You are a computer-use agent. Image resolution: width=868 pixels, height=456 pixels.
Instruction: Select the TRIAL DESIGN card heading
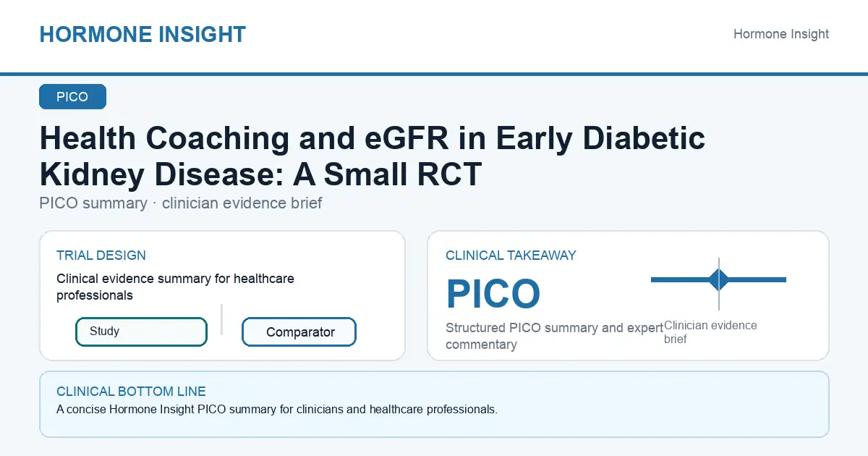point(101,256)
